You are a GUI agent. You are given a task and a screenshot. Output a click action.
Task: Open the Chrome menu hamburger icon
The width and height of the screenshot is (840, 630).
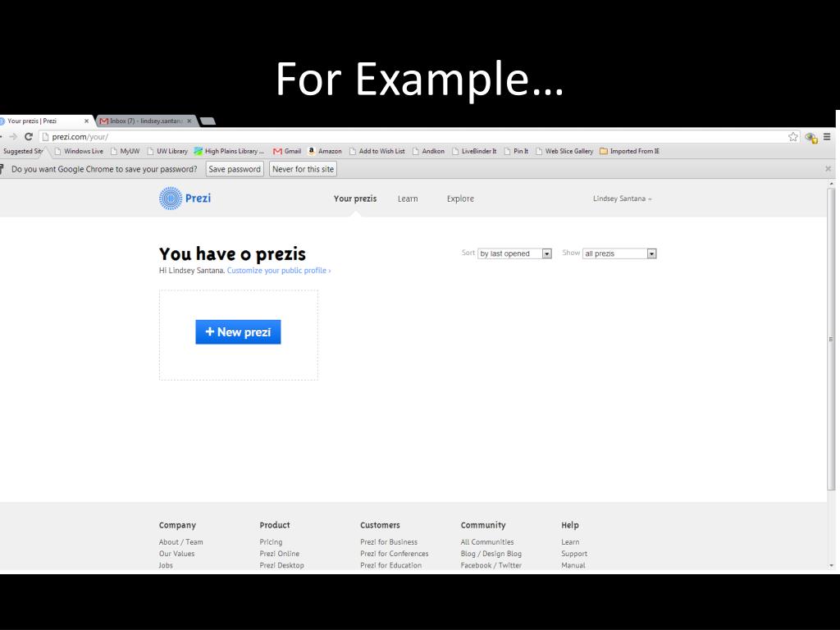pos(827,137)
